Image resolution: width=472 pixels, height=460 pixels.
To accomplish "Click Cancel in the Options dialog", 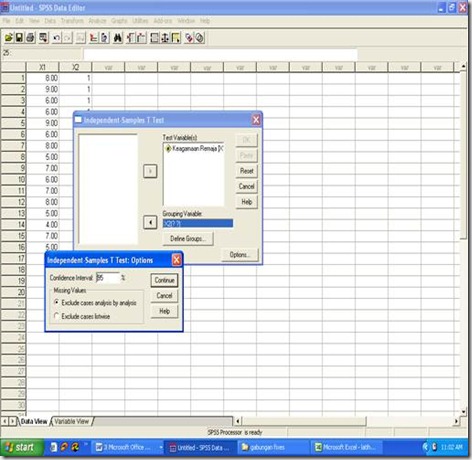I will coord(164,296).
